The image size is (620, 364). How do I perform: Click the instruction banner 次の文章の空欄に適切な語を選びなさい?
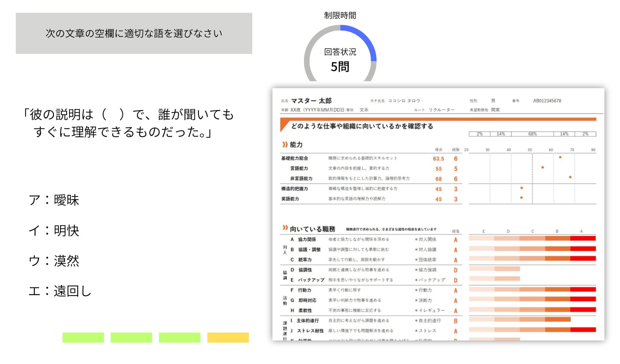point(134,33)
